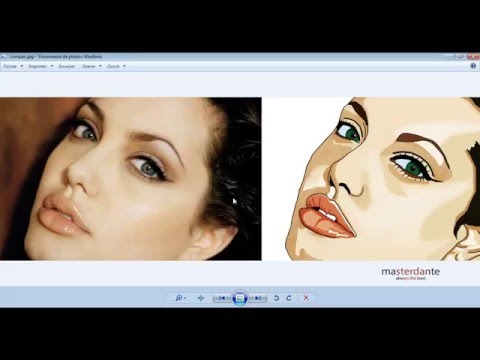Rotate the image clockwise
Screen dimensions: 480x360
click(289, 298)
